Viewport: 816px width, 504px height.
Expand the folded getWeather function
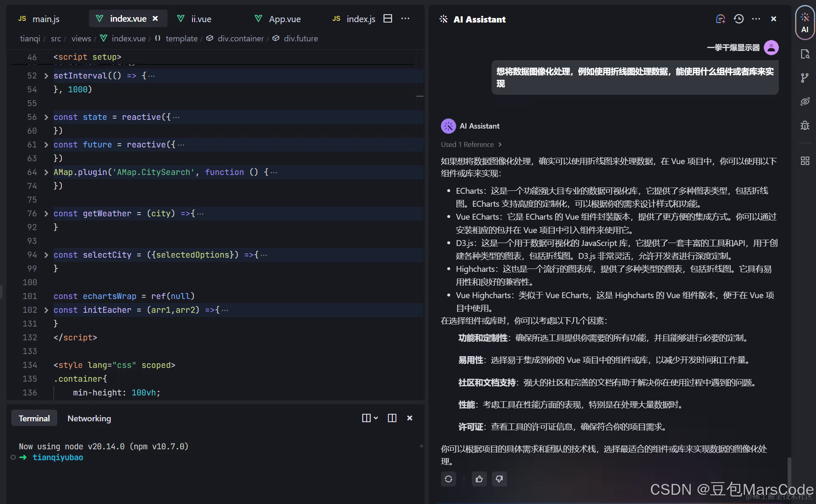coord(46,213)
